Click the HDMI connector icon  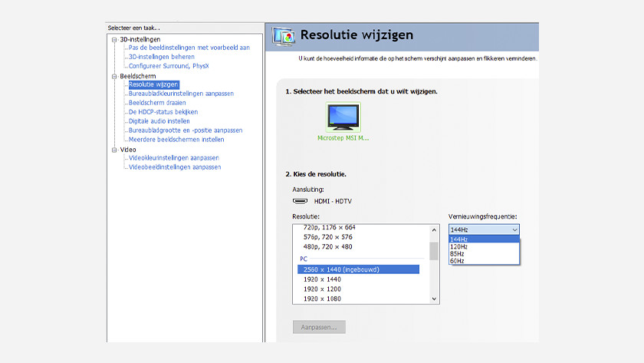pyautogui.click(x=300, y=201)
